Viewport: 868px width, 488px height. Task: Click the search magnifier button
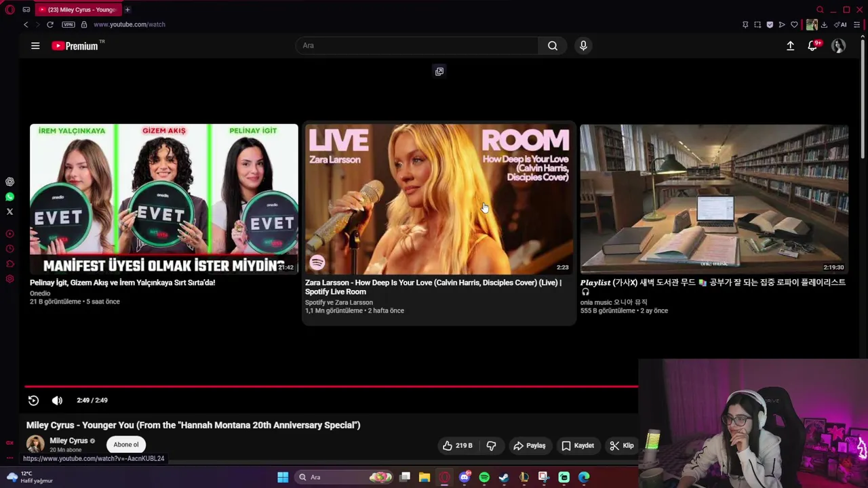(553, 45)
